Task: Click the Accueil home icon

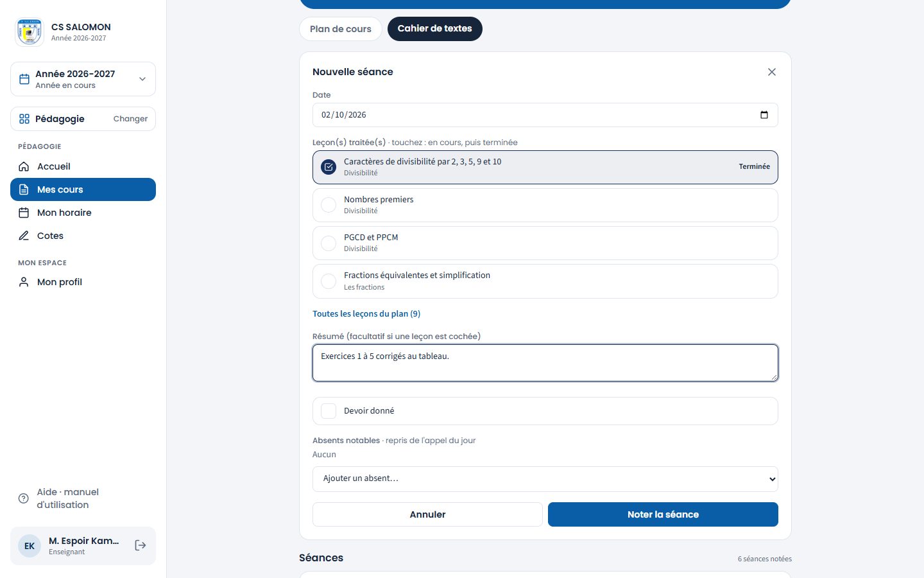Action: point(24,166)
